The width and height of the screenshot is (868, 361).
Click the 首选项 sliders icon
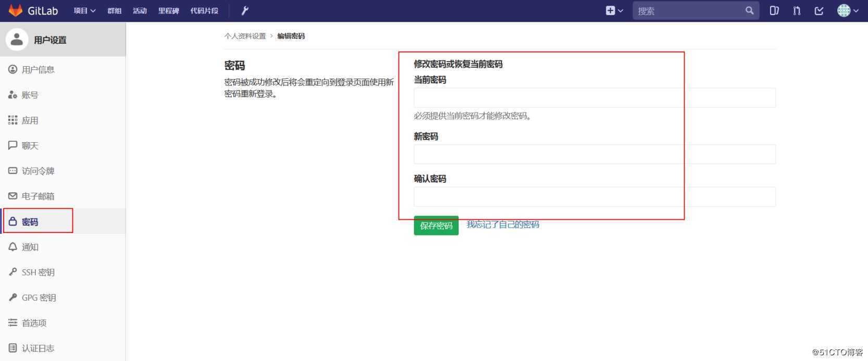point(13,323)
